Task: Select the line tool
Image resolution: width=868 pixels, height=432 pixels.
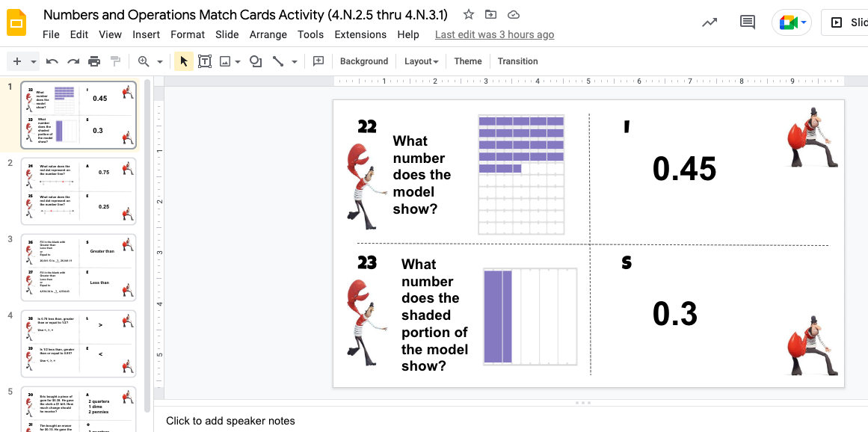Action: [x=277, y=61]
